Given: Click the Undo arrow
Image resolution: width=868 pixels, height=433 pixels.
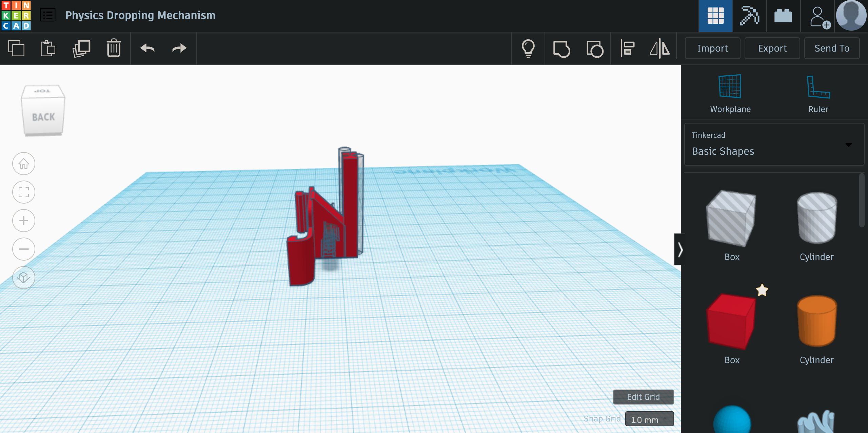Looking at the screenshot, I should 147,48.
